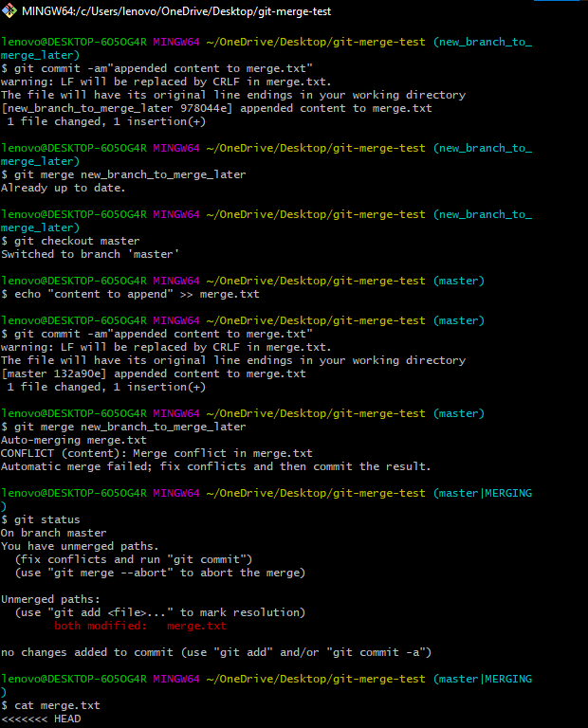Click the "git merge --abort" hint line
Viewport: 588px width, 728px height.
click(159, 573)
